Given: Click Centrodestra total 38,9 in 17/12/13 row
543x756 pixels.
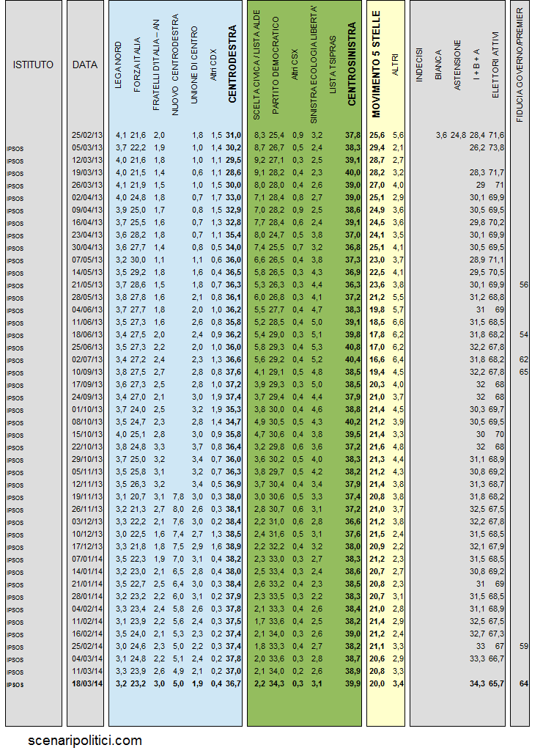Looking at the screenshot, I should pos(233,547).
